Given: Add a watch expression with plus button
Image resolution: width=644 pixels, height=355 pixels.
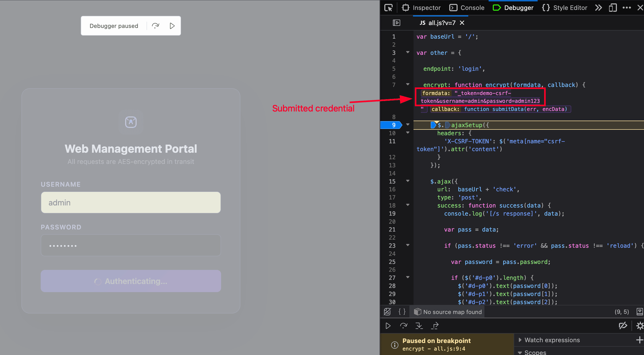Looking at the screenshot, I should pos(640,339).
